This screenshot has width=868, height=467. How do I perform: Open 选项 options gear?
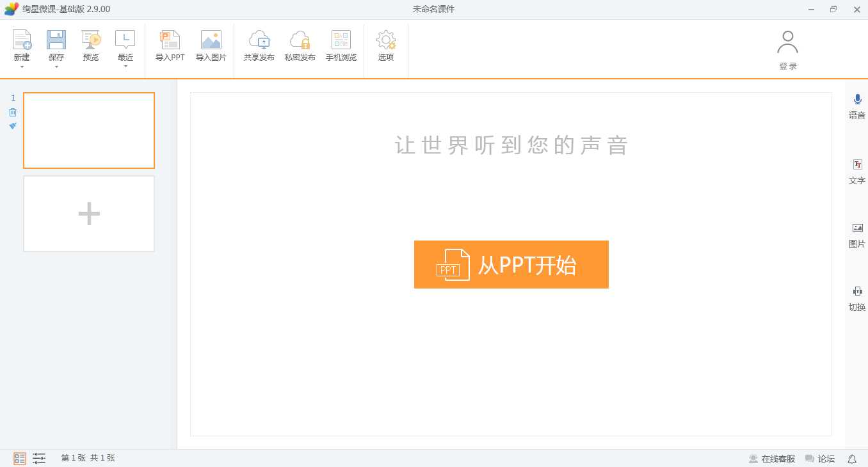pyautogui.click(x=386, y=45)
